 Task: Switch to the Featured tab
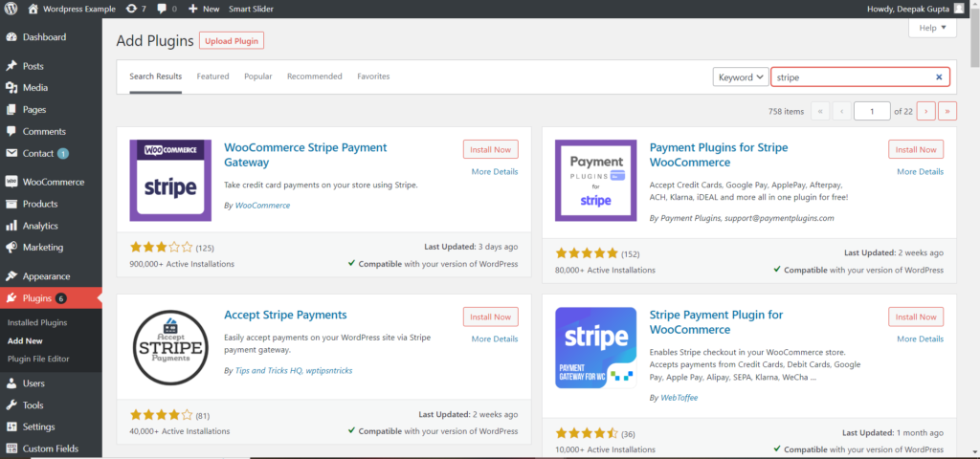[212, 76]
